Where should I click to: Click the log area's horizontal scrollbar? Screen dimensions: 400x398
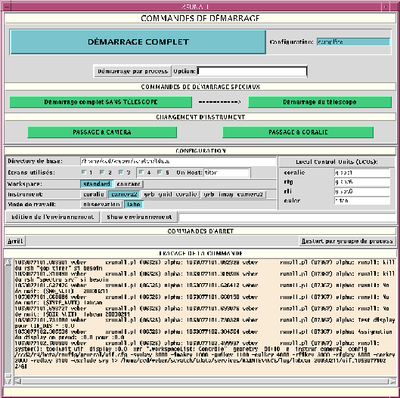click(202, 381)
